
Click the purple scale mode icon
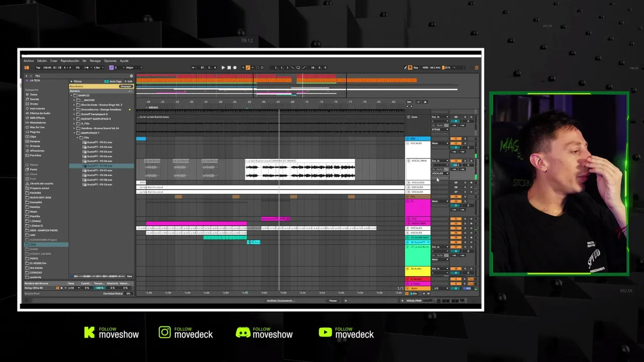tap(111, 67)
